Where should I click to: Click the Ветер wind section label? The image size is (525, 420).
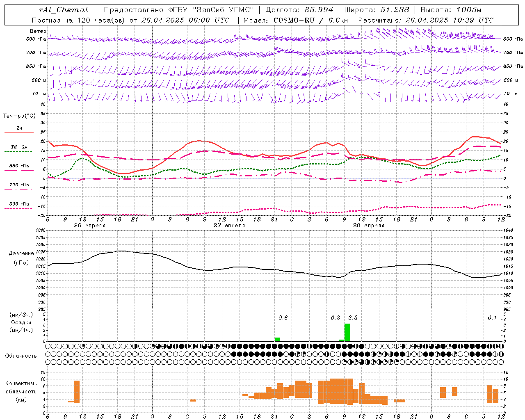pos(38,31)
